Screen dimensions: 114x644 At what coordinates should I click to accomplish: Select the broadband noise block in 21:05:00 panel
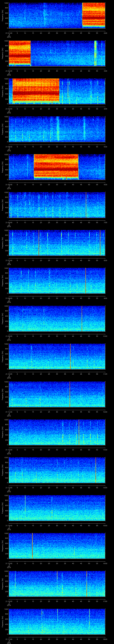[x=56, y=166]
